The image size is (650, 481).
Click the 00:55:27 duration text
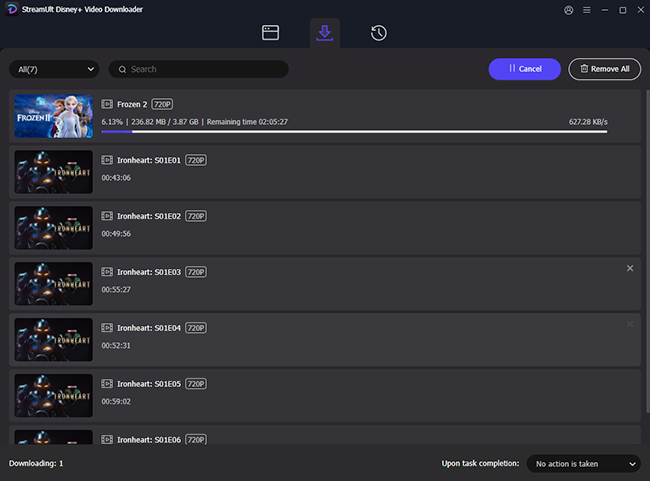point(116,289)
